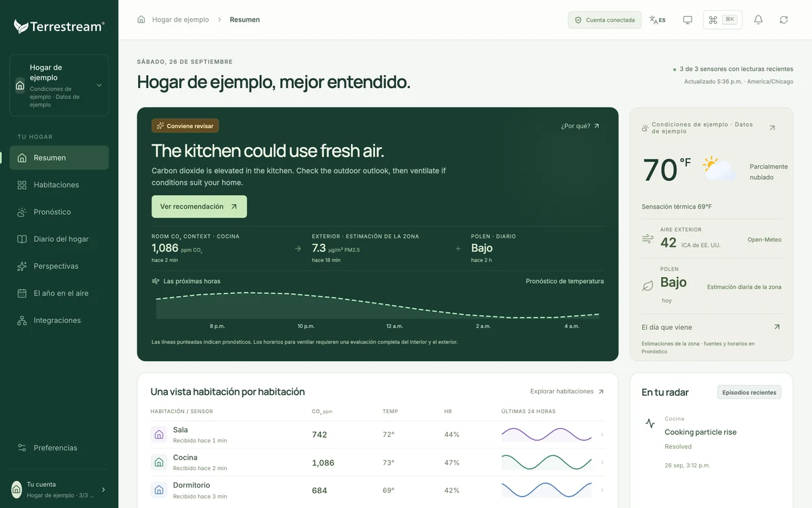812x508 pixels.
Task: Click Cocina CO₂ value 1,086 in table
Action: click(x=323, y=463)
